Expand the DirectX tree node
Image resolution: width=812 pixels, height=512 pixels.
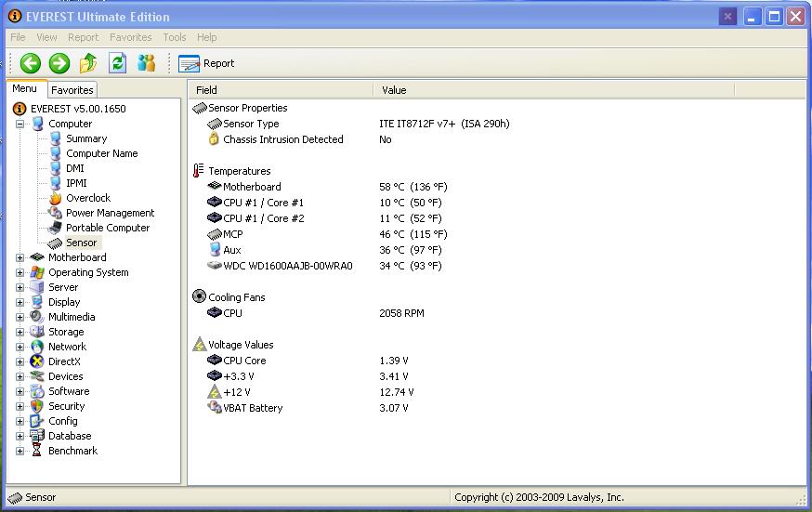(x=20, y=361)
